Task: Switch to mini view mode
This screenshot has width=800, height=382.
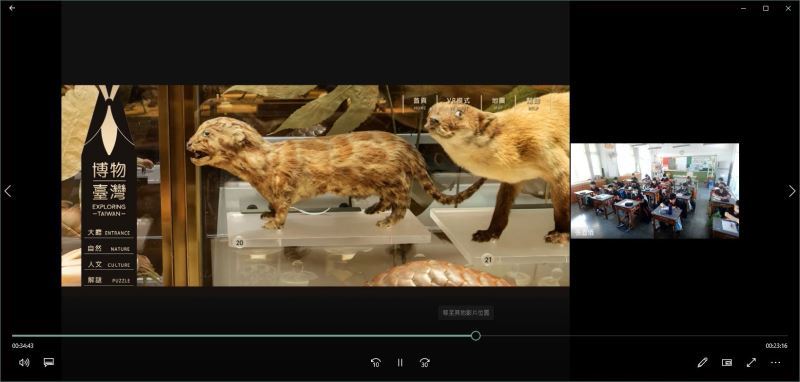Action: coord(727,363)
